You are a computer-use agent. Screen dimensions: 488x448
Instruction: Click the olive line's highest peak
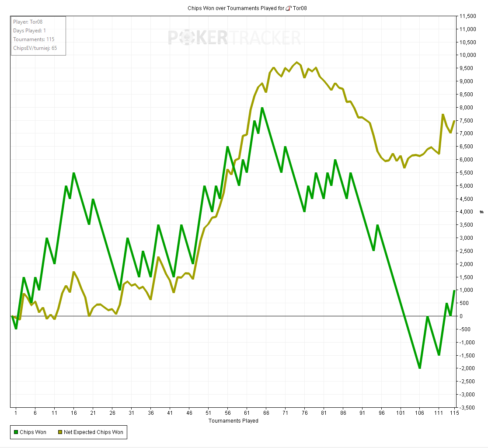tap(297, 62)
